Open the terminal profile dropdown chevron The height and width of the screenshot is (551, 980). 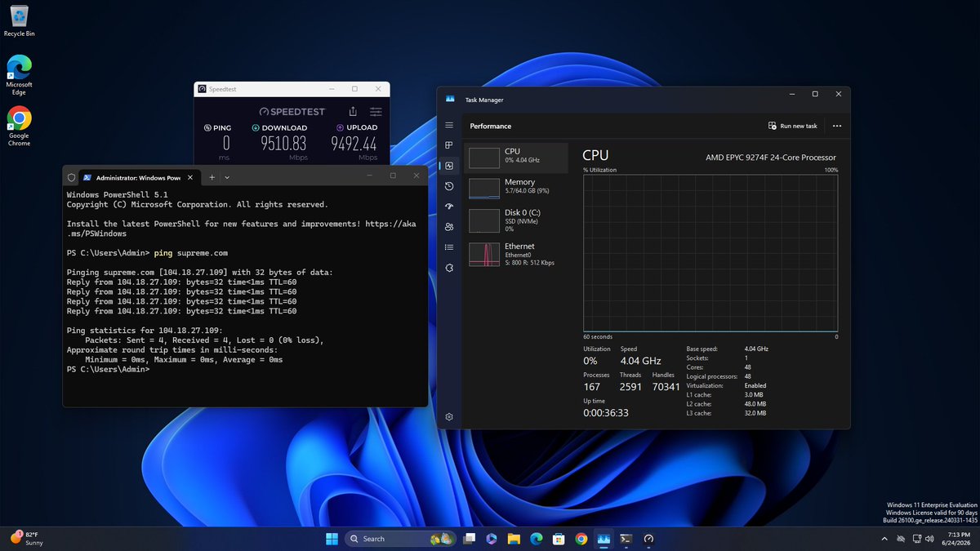[227, 177]
